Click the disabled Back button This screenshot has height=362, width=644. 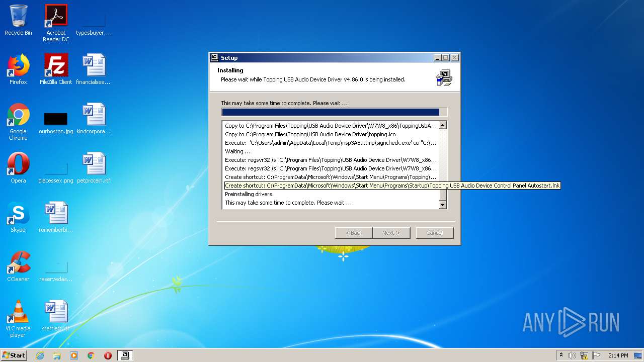point(354,233)
